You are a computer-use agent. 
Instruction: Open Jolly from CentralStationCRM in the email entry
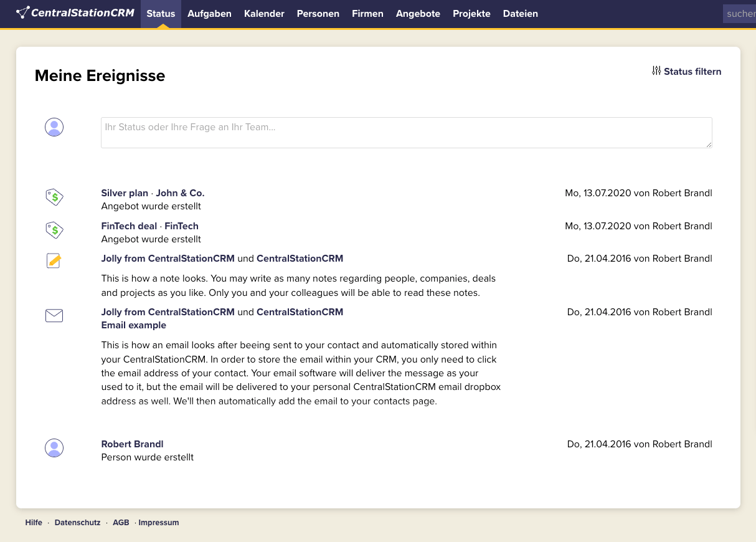click(168, 312)
